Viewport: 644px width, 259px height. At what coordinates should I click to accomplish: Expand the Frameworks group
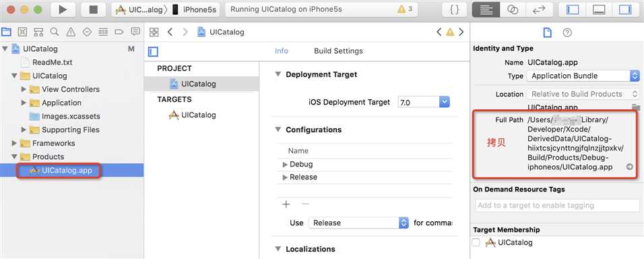[x=14, y=144]
